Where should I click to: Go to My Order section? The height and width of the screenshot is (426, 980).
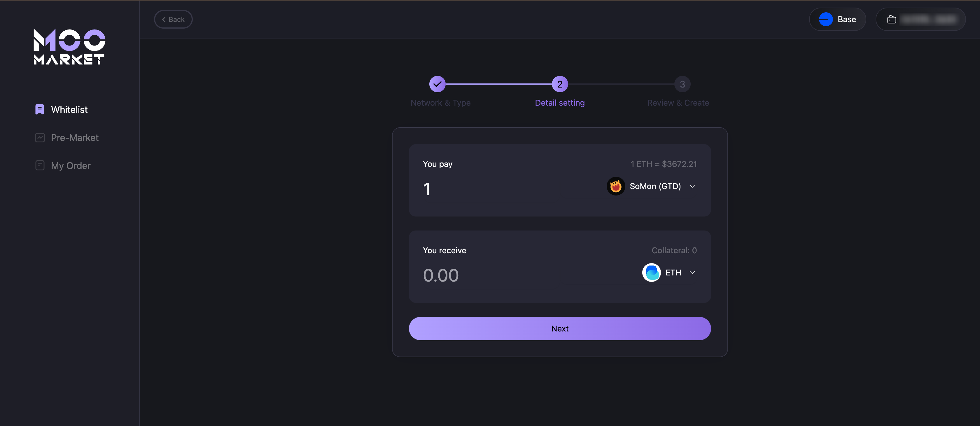click(x=71, y=166)
